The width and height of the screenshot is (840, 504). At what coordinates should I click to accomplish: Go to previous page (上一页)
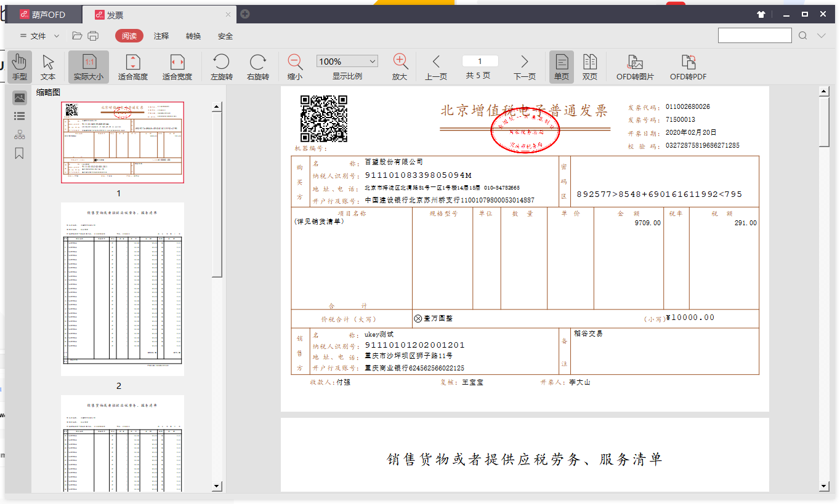pyautogui.click(x=436, y=67)
